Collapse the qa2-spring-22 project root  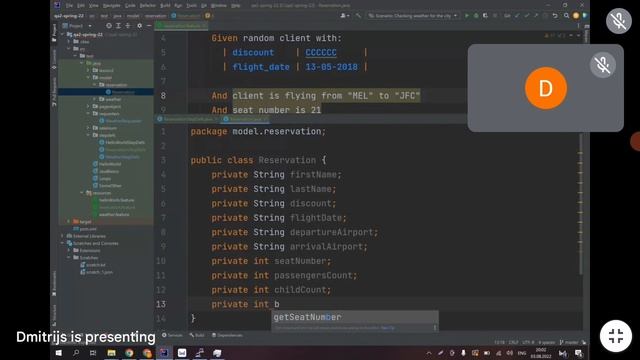click(x=63, y=35)
